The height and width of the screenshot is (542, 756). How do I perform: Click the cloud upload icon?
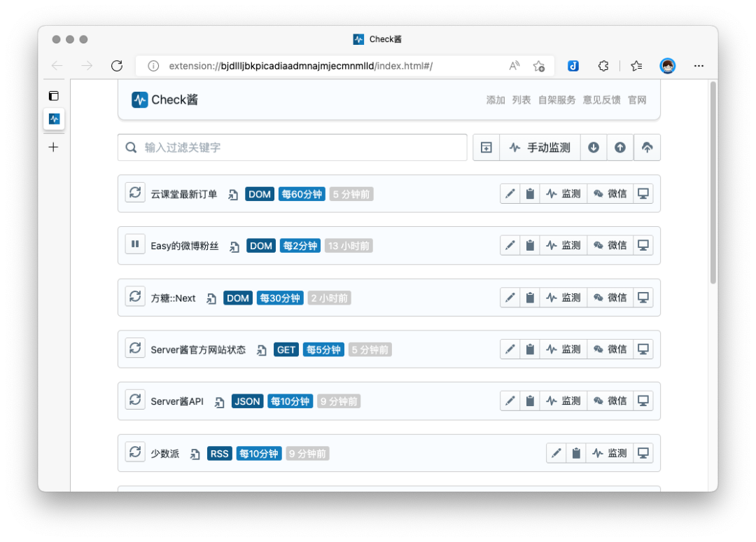647,147
